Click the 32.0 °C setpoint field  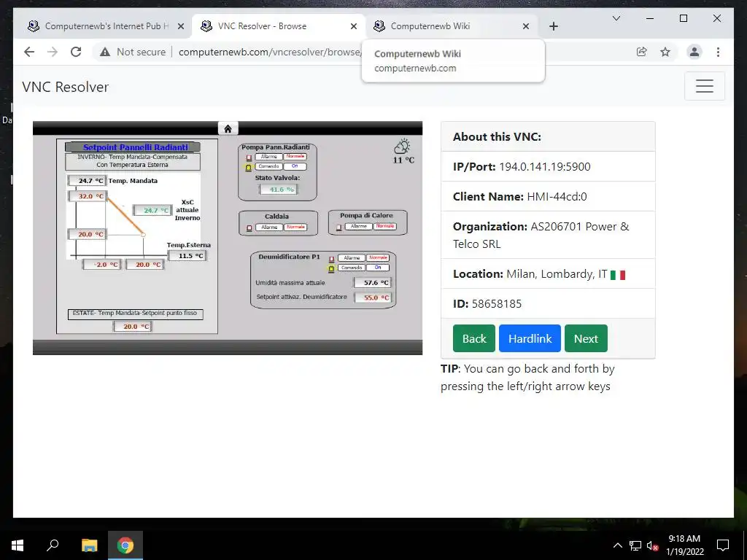(x=88, y=196)
